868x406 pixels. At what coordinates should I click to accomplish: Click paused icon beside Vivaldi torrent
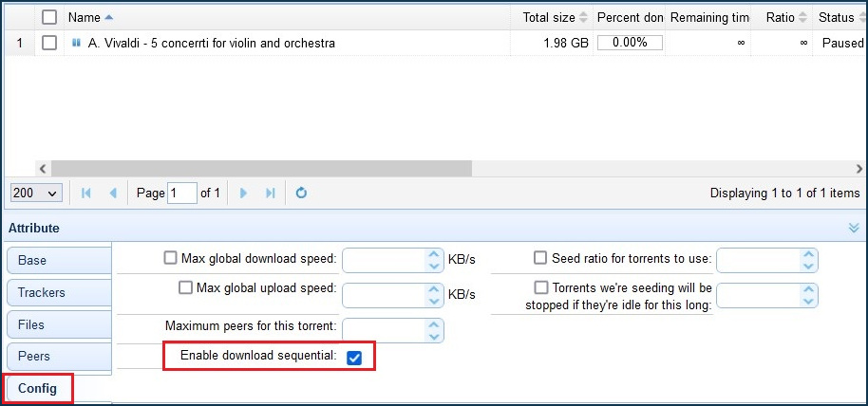click(76, 43)
